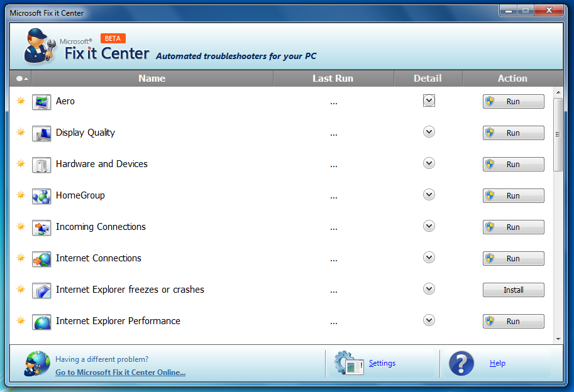Screen dimensions: 574x392
Task: Install the Internet Explorer freezes troubleshooter
Action: pos(513,290)
